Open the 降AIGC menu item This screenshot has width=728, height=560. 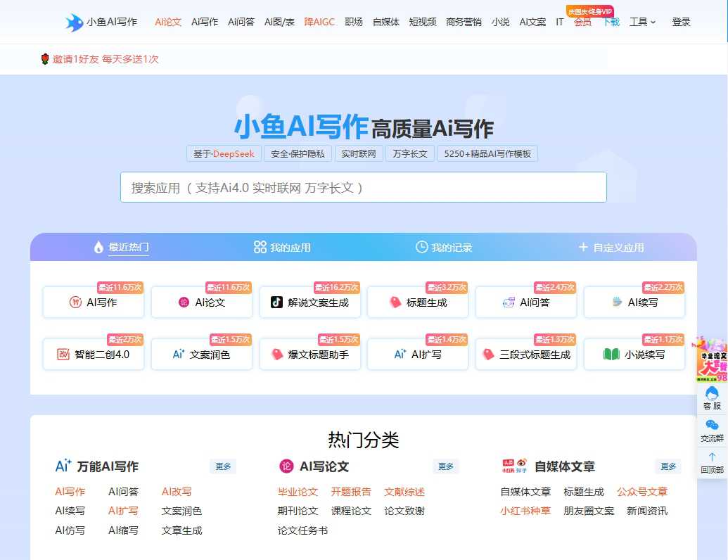[x=319, y=22]
